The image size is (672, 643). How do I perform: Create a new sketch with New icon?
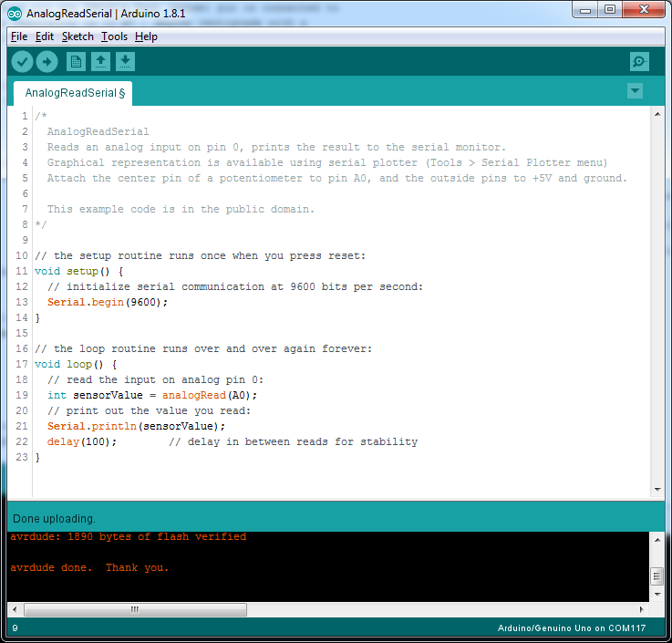pyautogui.click(x=76, y=62)
